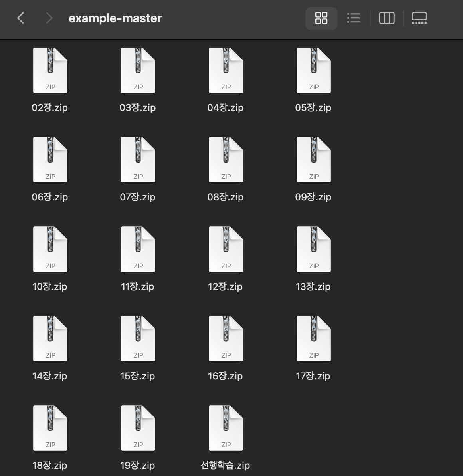Select the 14장.zip archive icon

50,339
